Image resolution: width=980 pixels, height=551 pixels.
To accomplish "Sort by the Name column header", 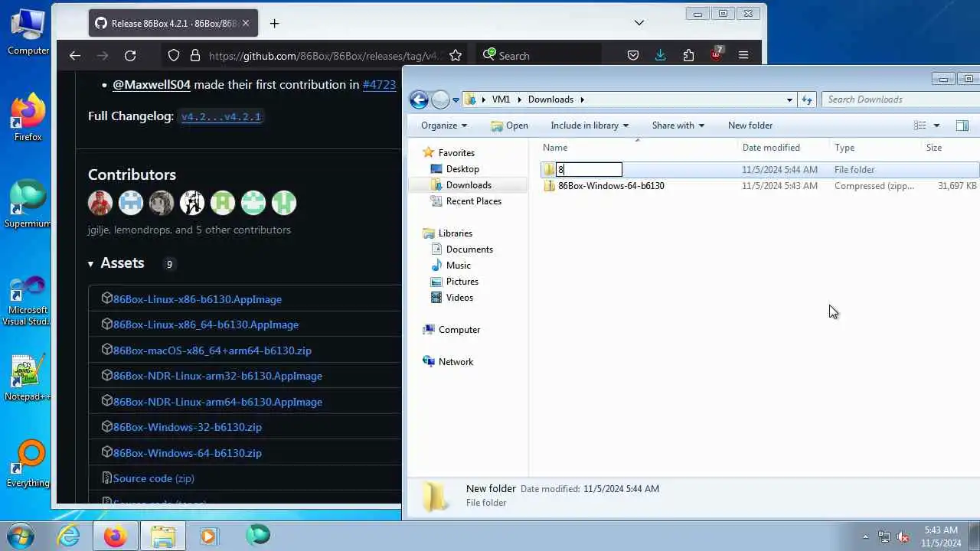I will point(639,148).
